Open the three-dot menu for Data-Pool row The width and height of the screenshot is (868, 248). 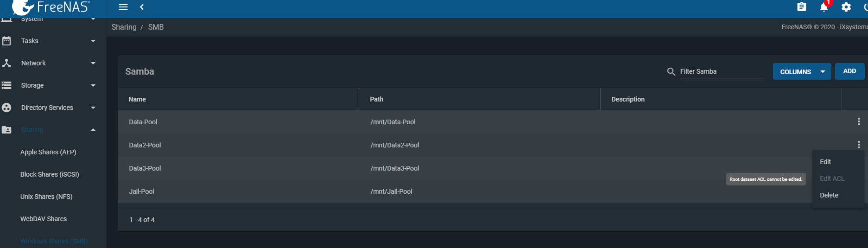tap(859, 121)
